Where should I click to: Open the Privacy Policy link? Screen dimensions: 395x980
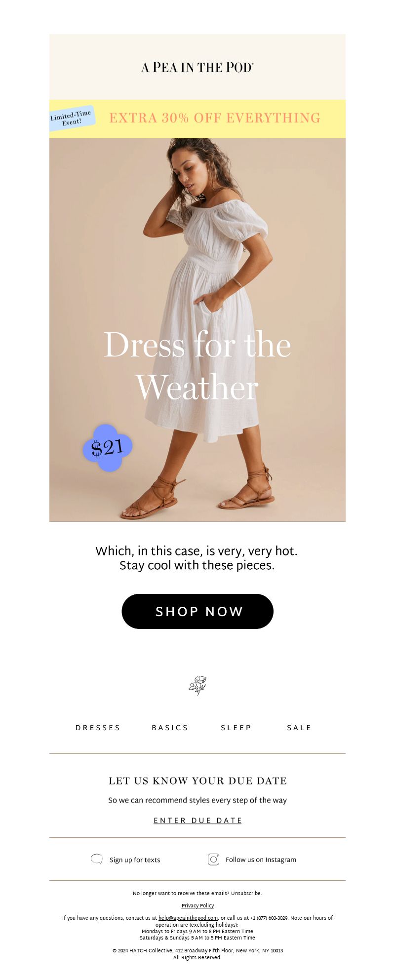click(197, 905)
